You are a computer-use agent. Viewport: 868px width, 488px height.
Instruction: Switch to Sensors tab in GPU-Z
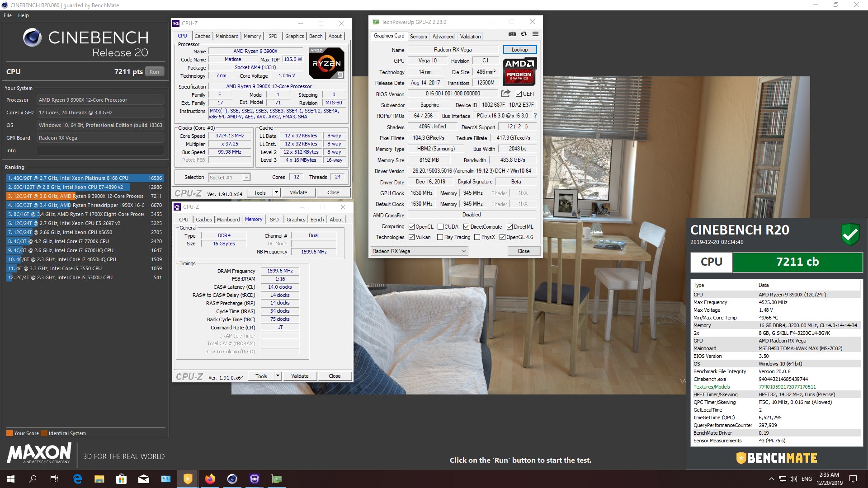coord(418,37)
